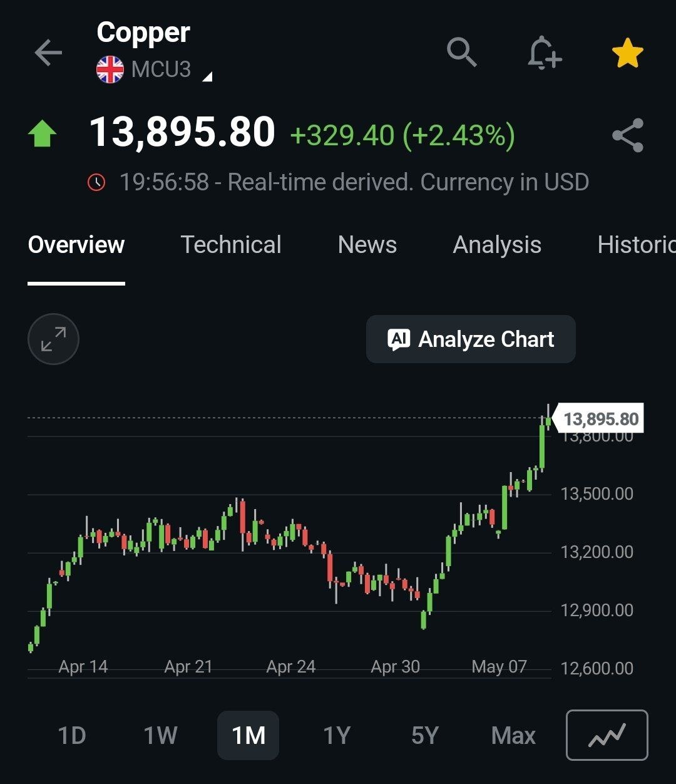Tap the Apr 30 date axis label

pos(395,666)
